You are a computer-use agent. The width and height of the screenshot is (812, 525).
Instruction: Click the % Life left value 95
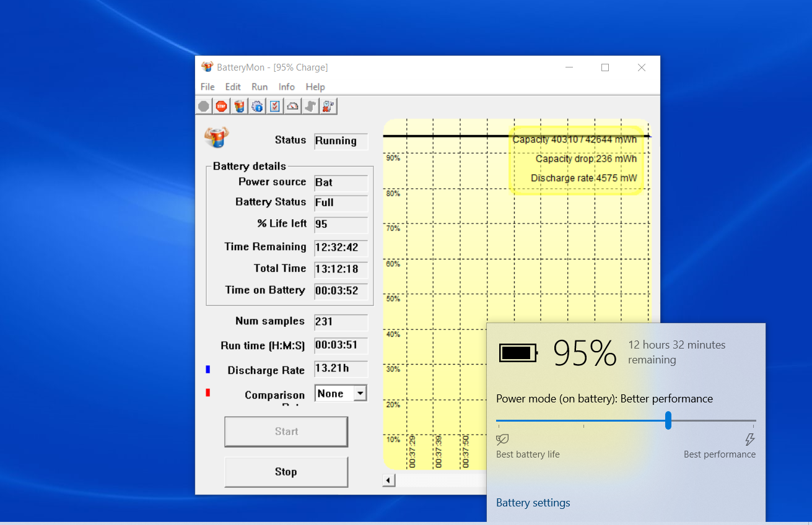coord(341,225)
